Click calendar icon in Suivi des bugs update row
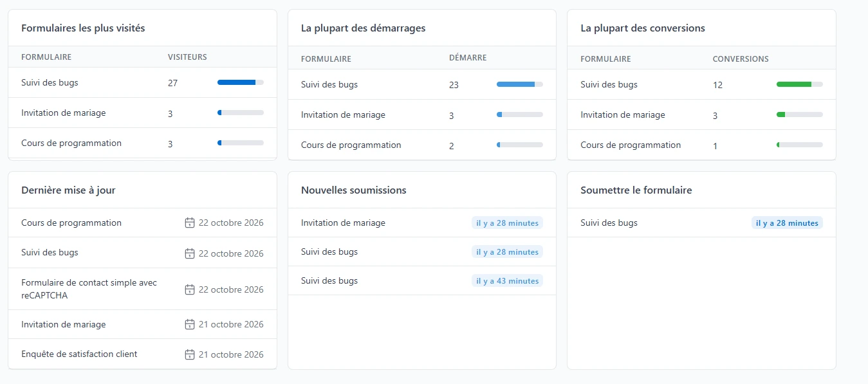Viewport: 868px width, 384px height. tap(190, 253)
